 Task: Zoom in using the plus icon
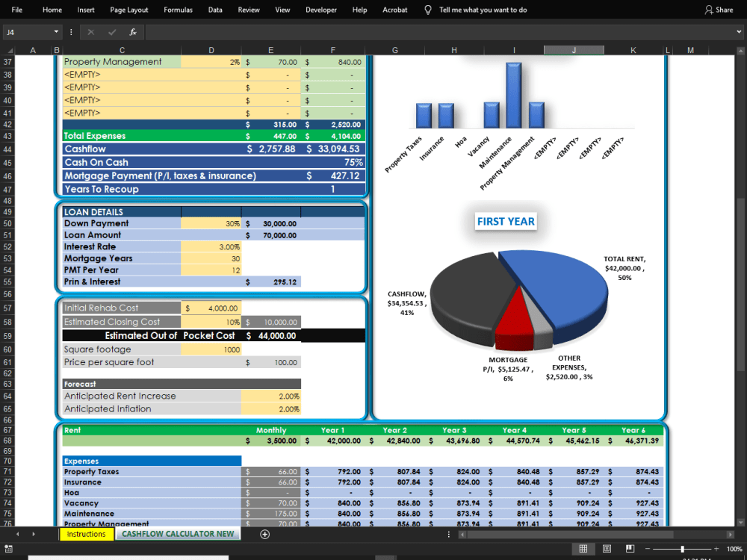pos(715,548)
